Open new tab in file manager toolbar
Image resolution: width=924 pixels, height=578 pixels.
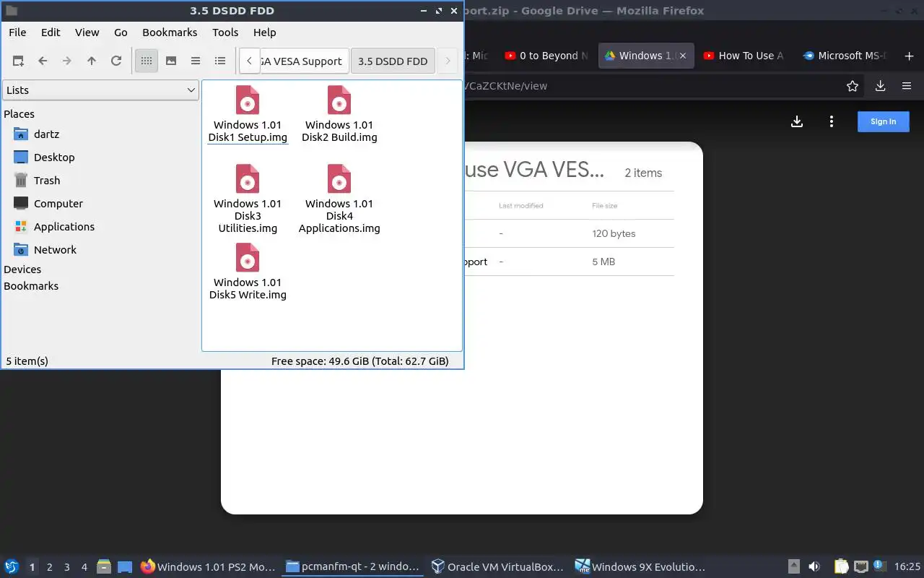click(x=18, y=61)
